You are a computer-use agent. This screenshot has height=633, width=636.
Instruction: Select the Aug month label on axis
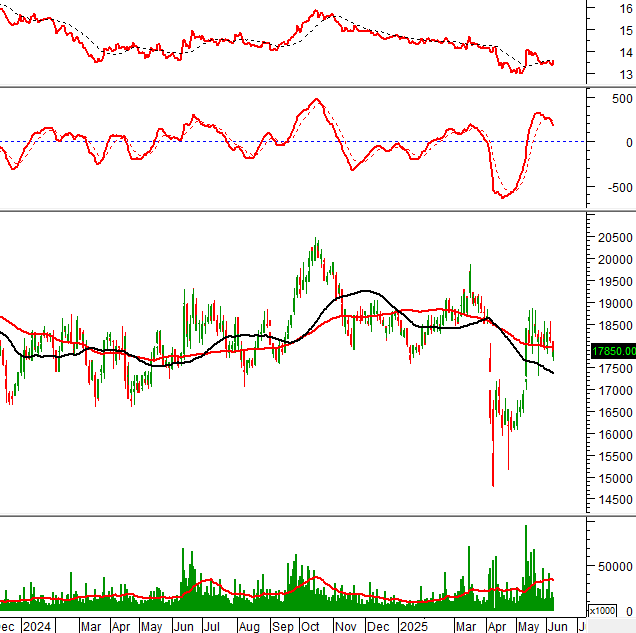pos(249,627)
